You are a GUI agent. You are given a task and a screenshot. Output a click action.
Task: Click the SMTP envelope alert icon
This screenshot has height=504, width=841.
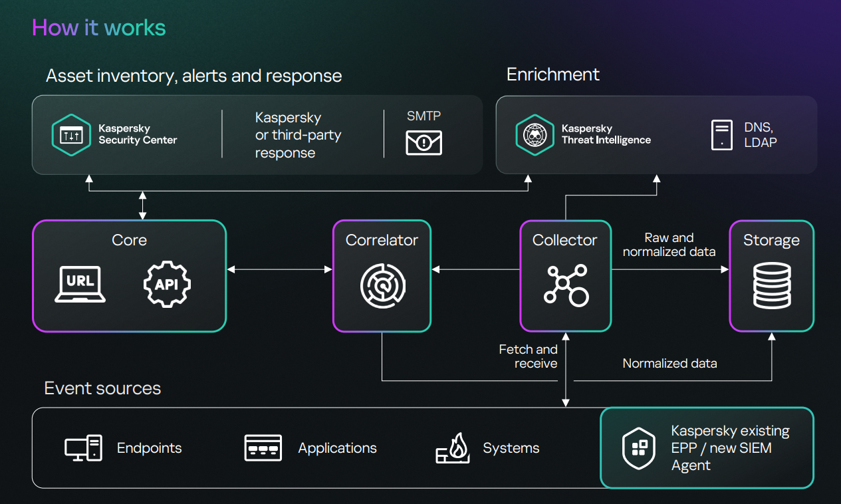[x=423, y=142]
